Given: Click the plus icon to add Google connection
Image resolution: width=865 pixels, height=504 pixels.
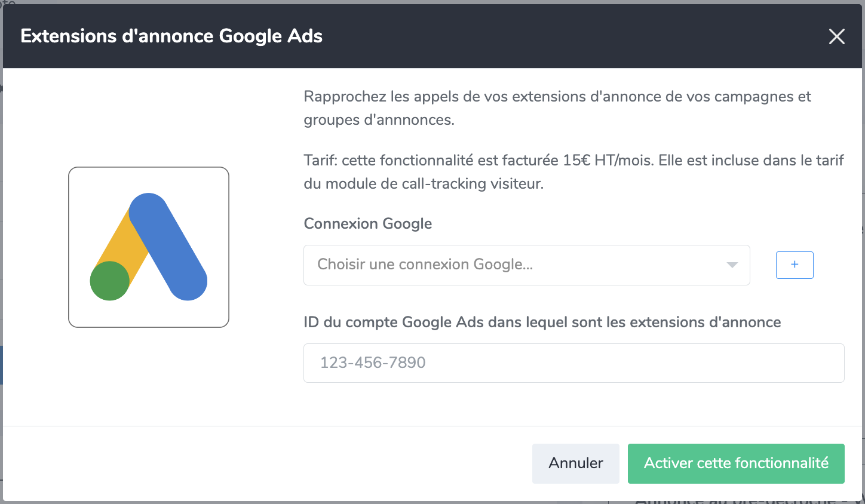Looking at the screenshot, I should [795, 265].
